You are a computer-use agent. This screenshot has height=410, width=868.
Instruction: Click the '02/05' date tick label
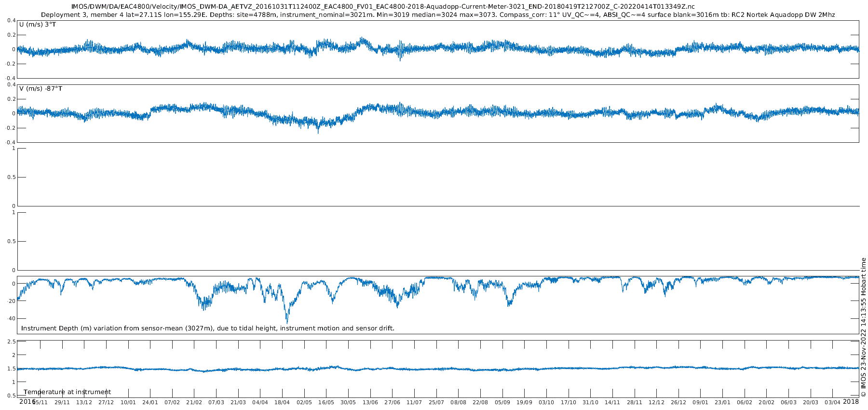[x=304, y=402]
